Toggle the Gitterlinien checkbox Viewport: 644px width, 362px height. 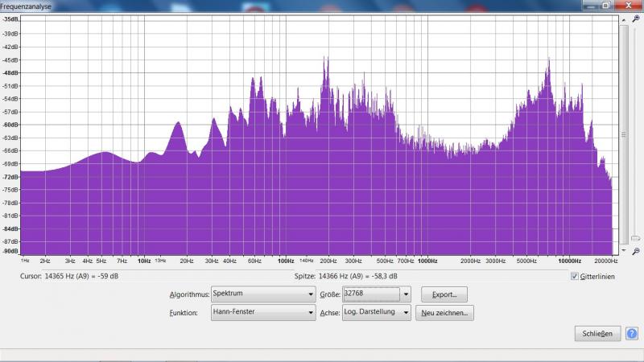pyautogui.click(x=574, y=276)
